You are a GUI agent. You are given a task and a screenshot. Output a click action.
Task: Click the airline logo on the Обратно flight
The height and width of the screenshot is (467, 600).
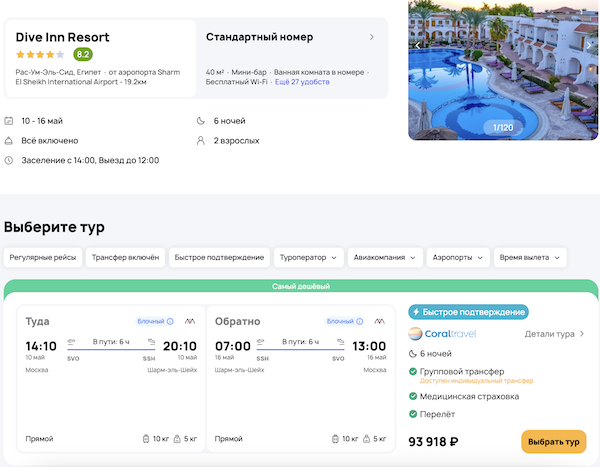click(x=379, y=321)
